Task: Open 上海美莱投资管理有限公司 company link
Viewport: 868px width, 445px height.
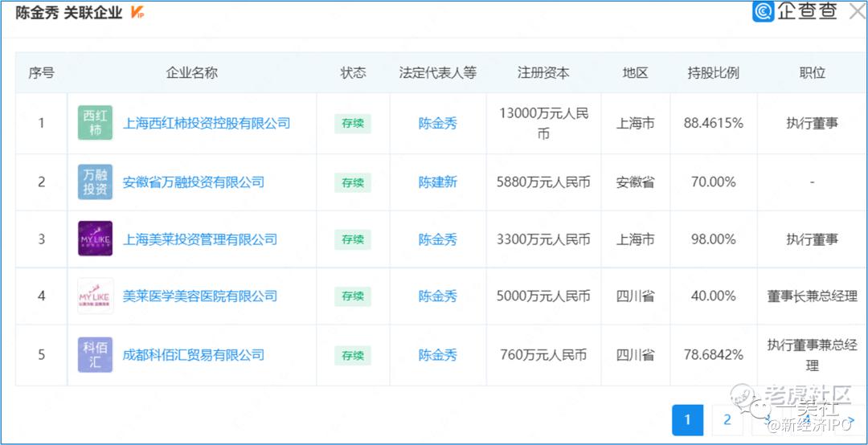Action: click(x=200, y=239)
